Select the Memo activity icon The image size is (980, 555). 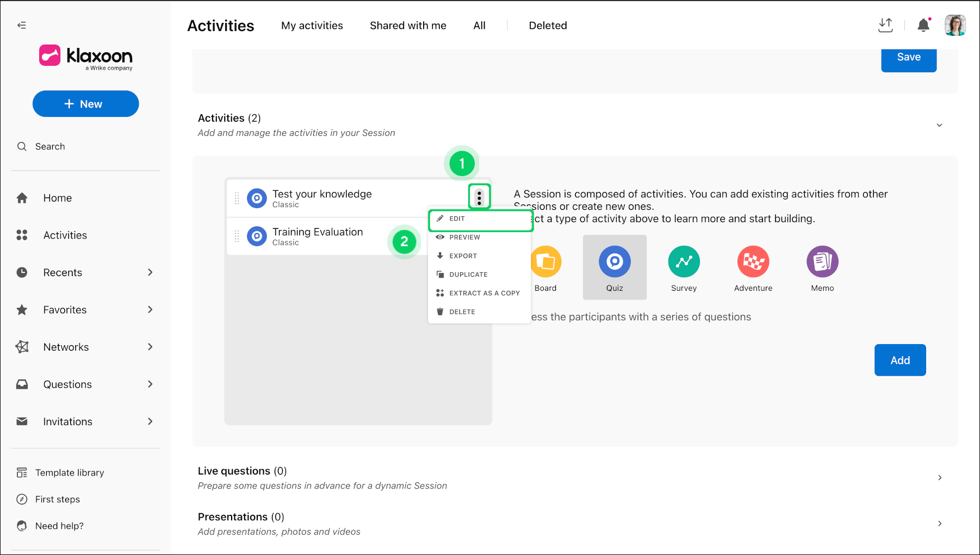tap(822, 261)
